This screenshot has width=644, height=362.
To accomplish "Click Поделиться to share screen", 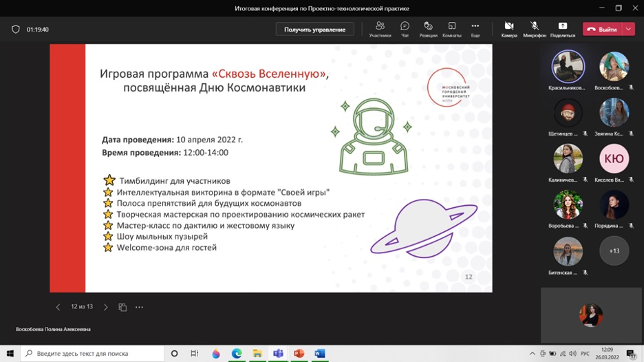I will point(562,29).
